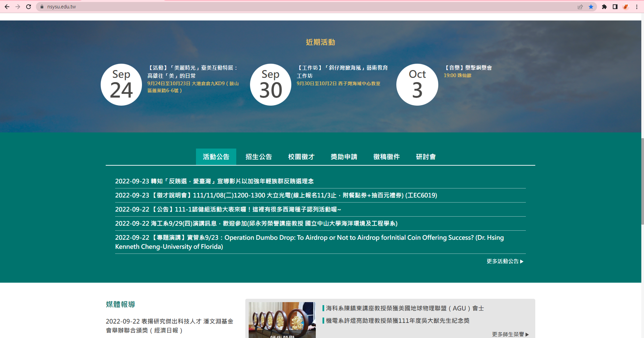The width and height of the screenshot is (644, 338).
Task: Open the 「美麗時光」臺美互動特展 event
Action: coord(193,72)
